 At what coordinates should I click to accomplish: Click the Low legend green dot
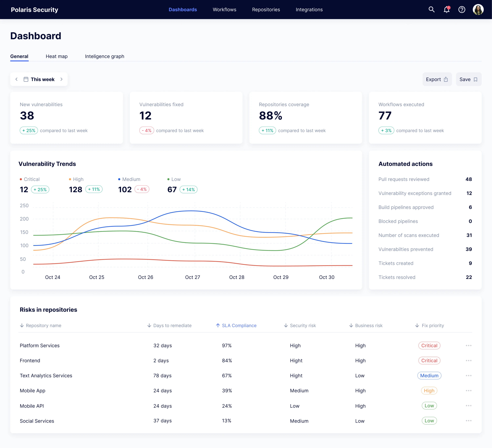tap(168, 179)
